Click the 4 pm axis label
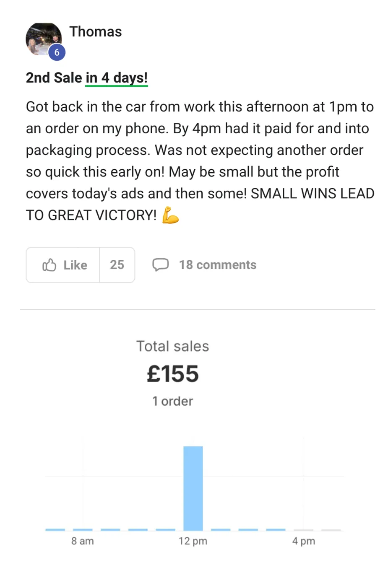Screen dimensions: 388x588 304,541
